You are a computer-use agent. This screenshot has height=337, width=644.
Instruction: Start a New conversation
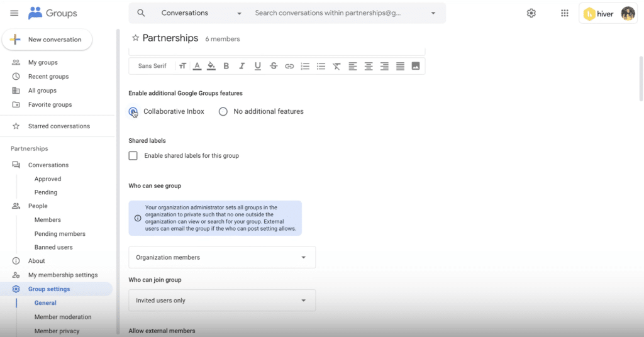(x=47, y=40)
